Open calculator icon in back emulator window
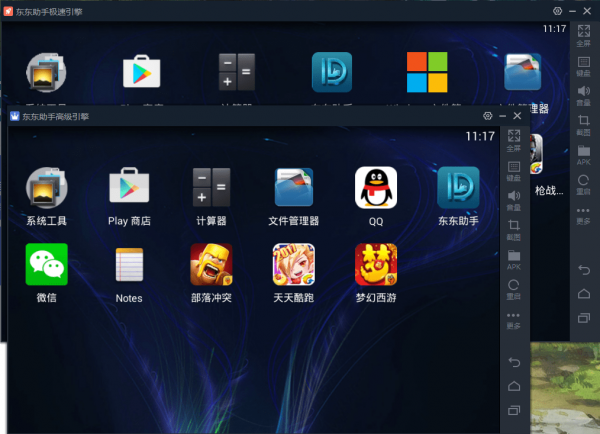Screen dimensions: 600x434 pyautogui.click(x=237, y=72)
